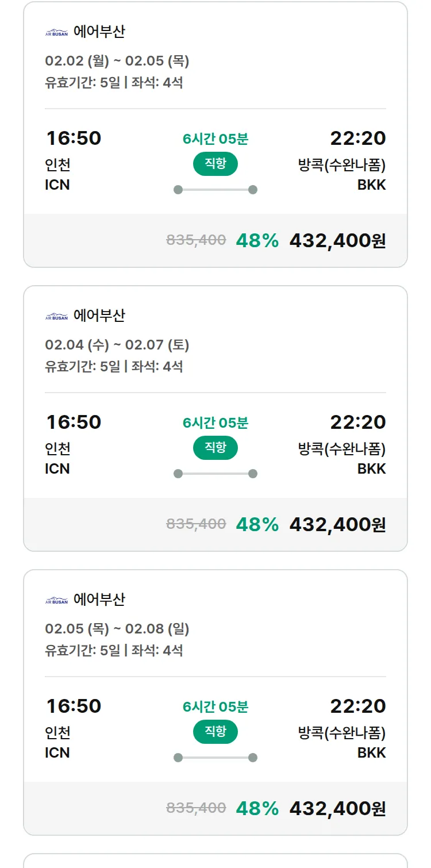Viewport: 431px width, 868px height.
Task: Click Air Busan logo on 02.02 flight card
Action: [x=56, y=33]
